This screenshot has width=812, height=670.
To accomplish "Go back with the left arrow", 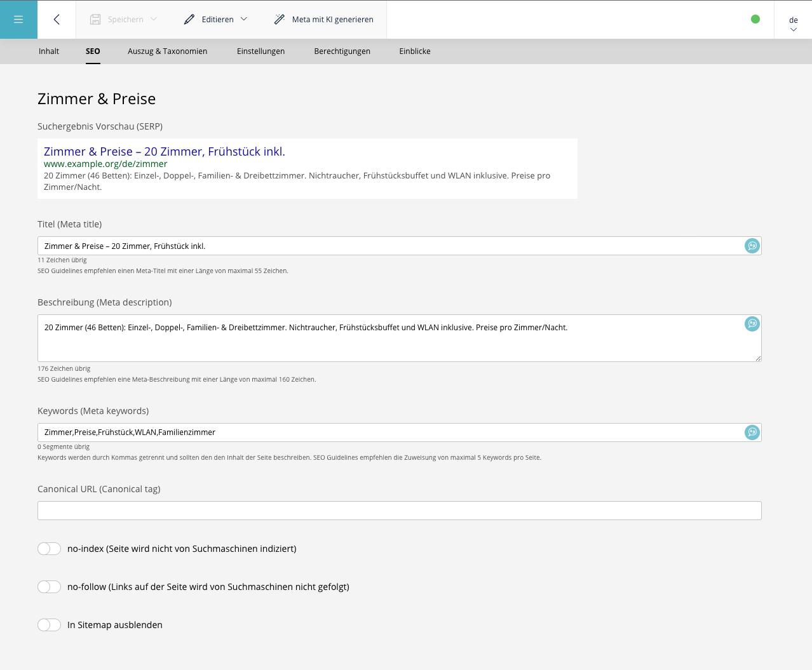I will pos(57,20).
